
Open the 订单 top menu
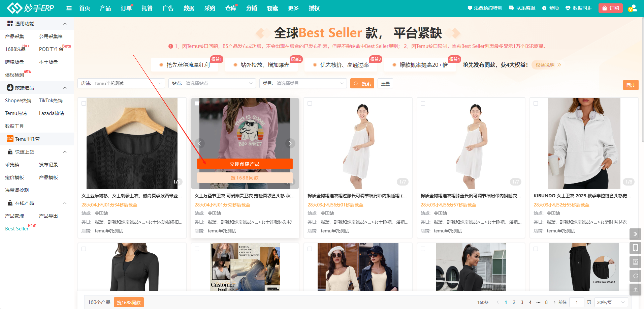[126, 8]
